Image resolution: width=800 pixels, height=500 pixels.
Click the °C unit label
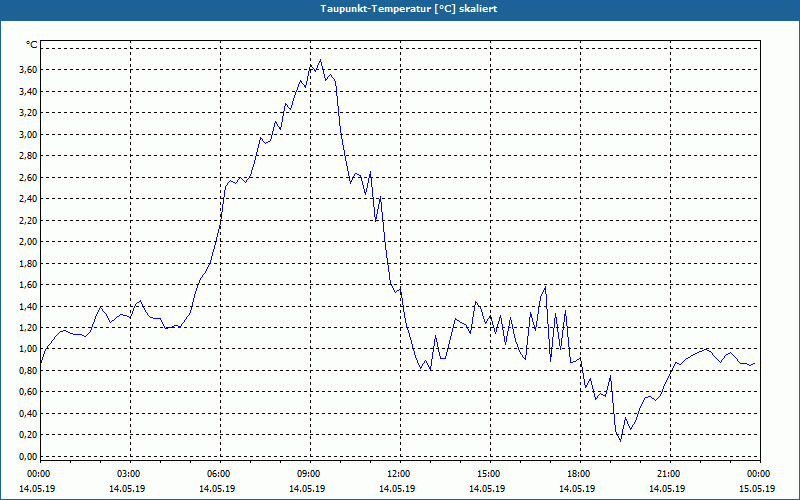(32, 45)
